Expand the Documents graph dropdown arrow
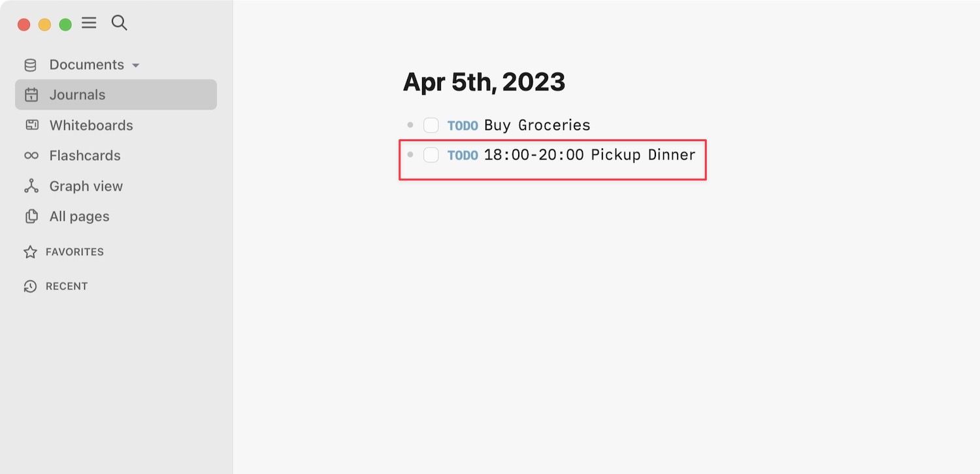 click(135, 65)
